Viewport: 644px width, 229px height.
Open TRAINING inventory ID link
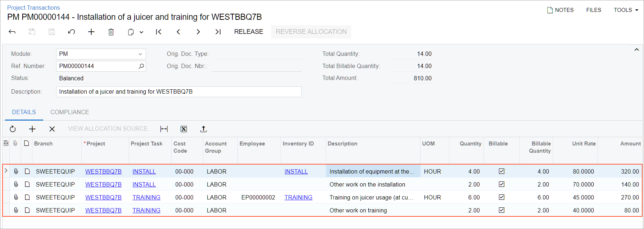pos(298,197)
